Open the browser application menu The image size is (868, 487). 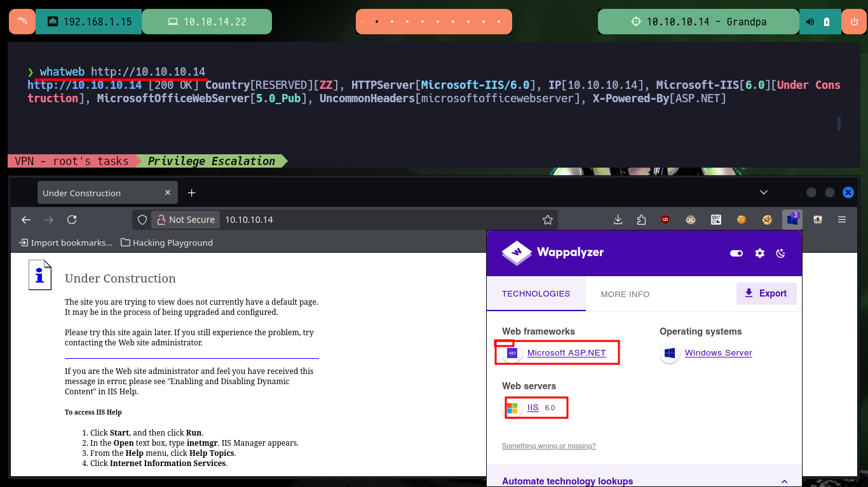pos(842,220)
